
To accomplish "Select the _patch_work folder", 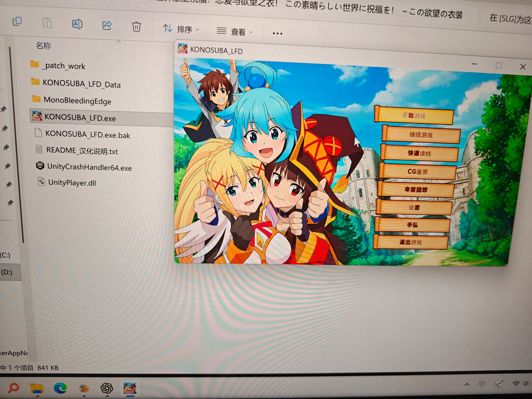I will [58, 65].
